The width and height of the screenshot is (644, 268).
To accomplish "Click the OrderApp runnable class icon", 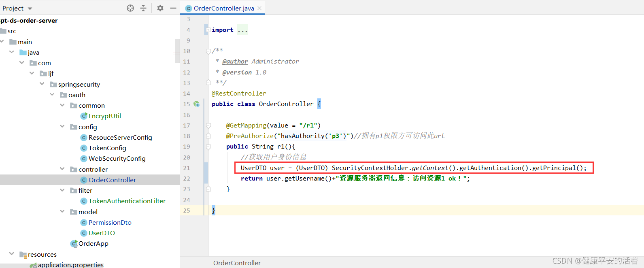I will 74,243.
